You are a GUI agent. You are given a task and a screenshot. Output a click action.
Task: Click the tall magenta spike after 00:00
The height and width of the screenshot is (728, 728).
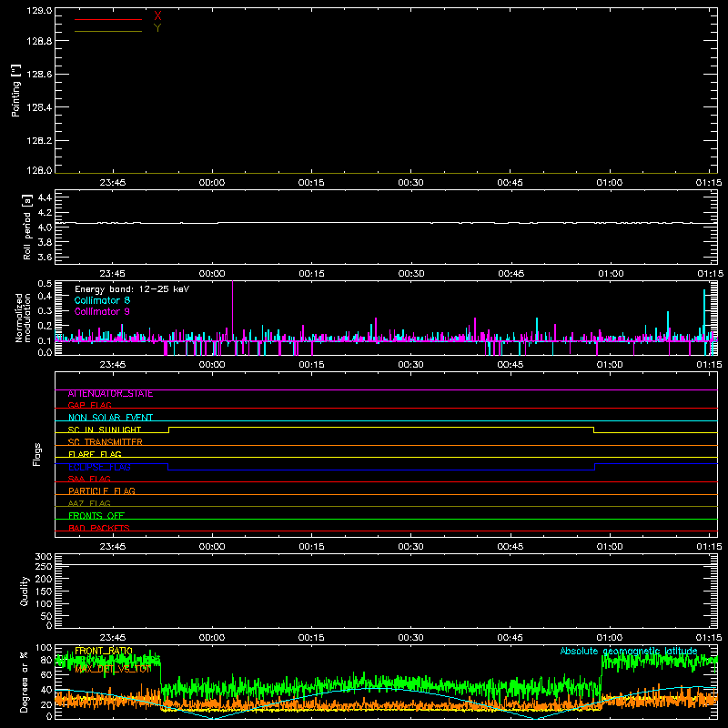point(233,311)
